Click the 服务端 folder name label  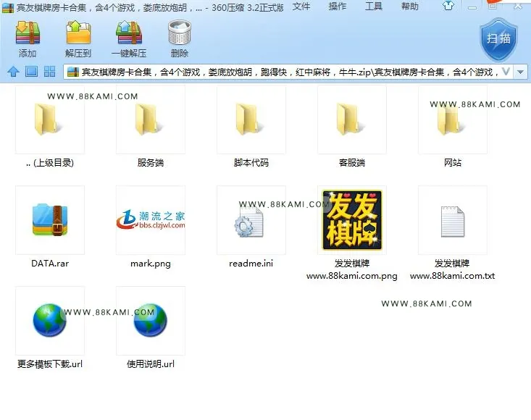coord(151,163)
